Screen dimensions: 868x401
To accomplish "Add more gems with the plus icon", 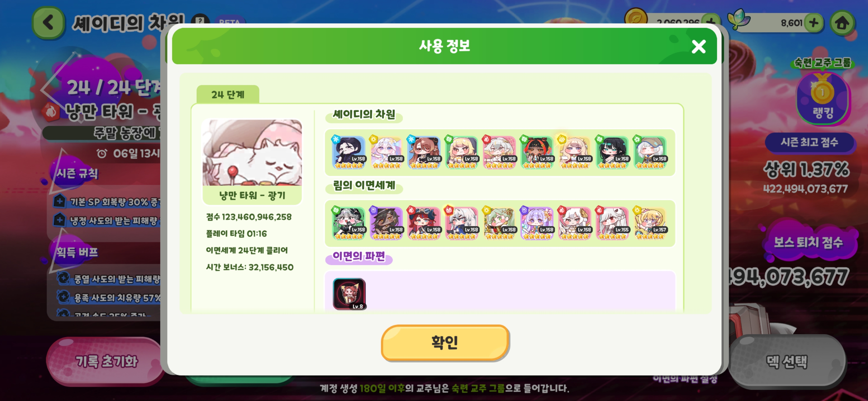I will point(814,23).
